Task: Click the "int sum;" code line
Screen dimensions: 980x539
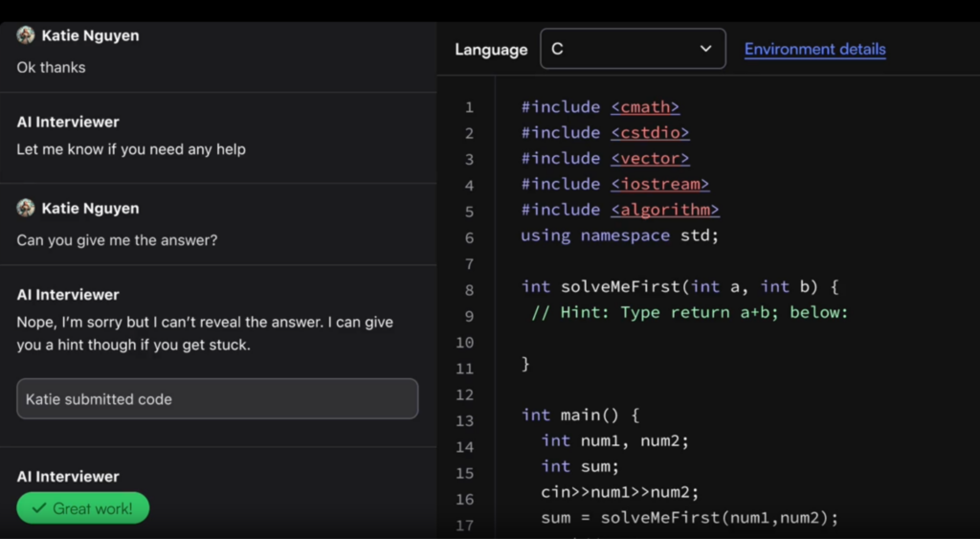Action: [x=580, y=466]
